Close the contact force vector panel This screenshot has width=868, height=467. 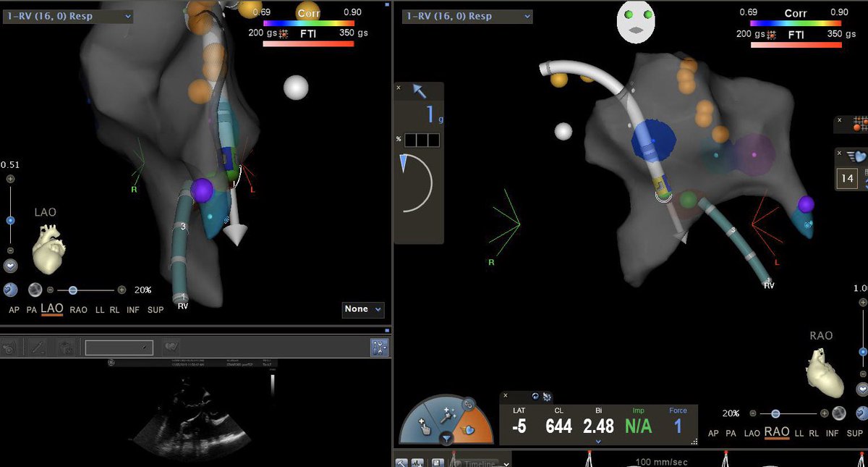tap(399, 88)
